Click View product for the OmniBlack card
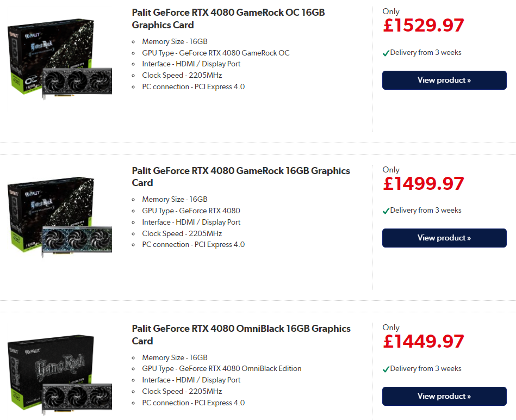 [x=444, y=396]
